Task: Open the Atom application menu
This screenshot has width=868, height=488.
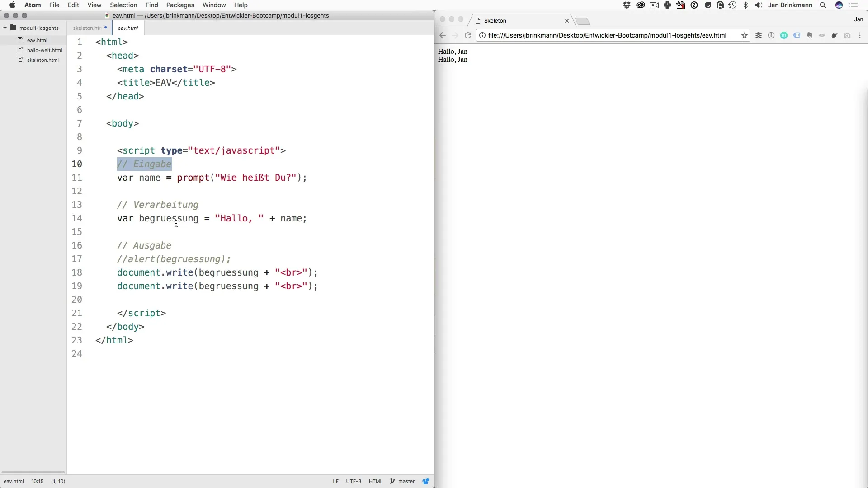Action: pyautogui.click(x=33, y=5)
